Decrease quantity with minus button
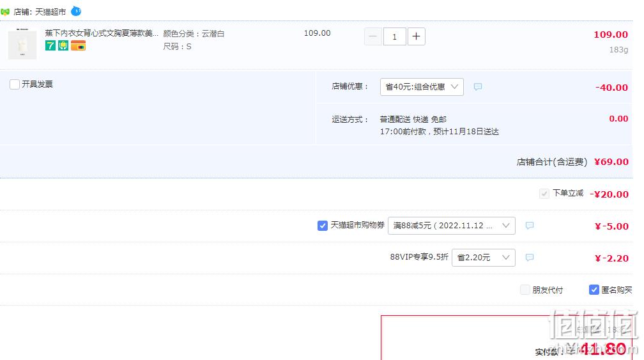Image resolution: width=644 pixels, height=360 pixels. point(373,36)
